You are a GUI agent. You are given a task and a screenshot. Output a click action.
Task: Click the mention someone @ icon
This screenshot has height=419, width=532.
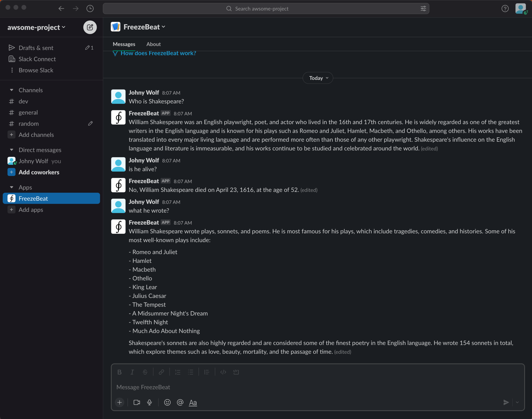coord(180,403)
